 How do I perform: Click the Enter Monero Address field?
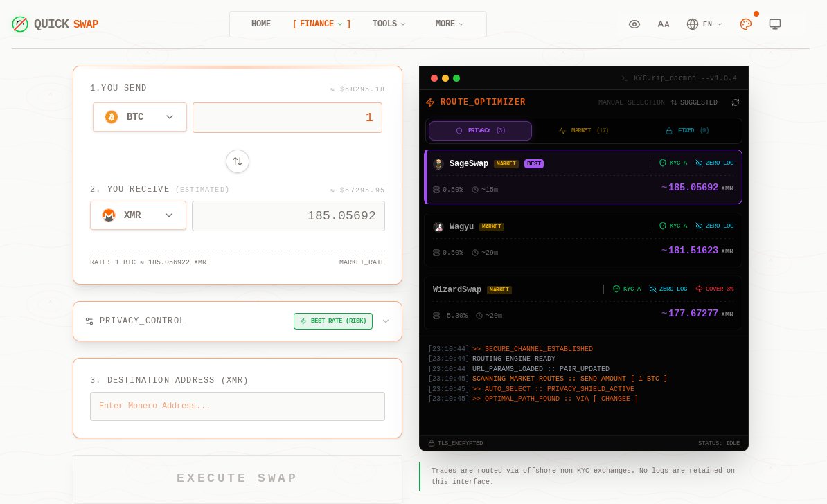click(238, 406)
